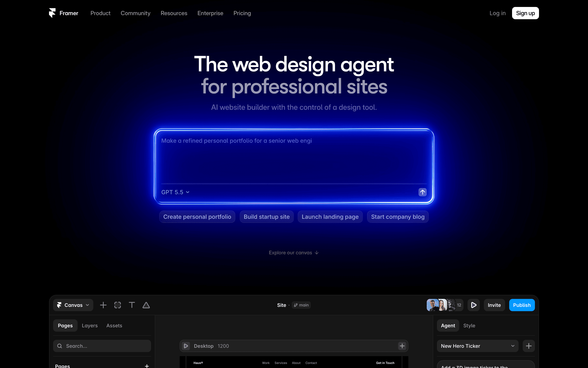Click the About link in the canvas preview

pos(296,363)
